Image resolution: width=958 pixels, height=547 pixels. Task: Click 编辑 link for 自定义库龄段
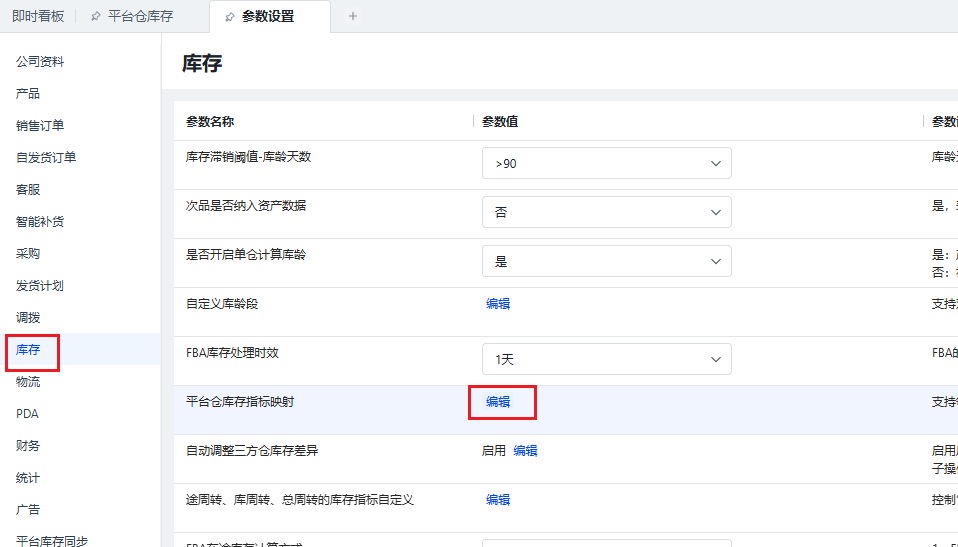coord(498,304)
